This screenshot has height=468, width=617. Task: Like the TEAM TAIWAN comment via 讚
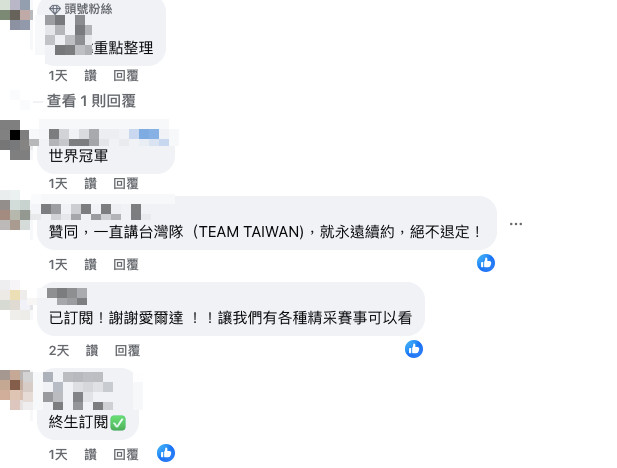pos(91,265)
